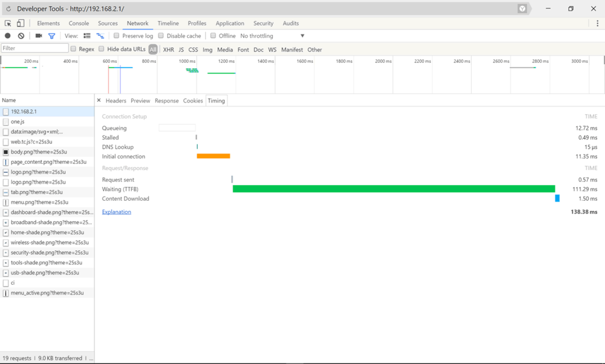Click the Explanation link
This screenshot has height=364, width=605.
point(116,212)
